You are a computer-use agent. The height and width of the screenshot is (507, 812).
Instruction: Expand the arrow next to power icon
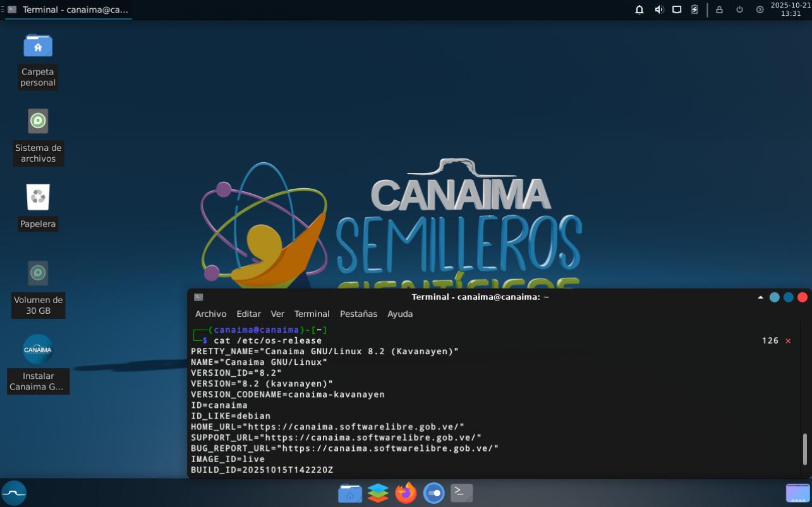pyautogui.click(x=760, y=9)
